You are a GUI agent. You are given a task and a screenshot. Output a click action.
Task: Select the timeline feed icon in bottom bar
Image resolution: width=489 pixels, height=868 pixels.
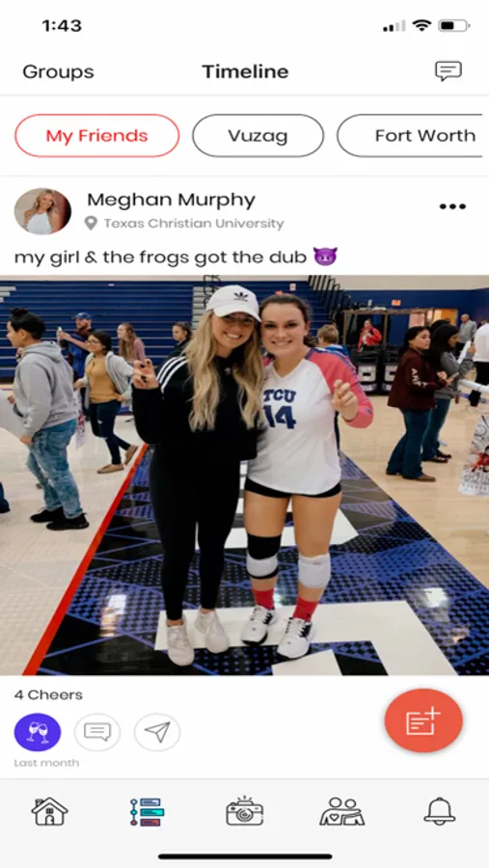(x=147, y=811)
